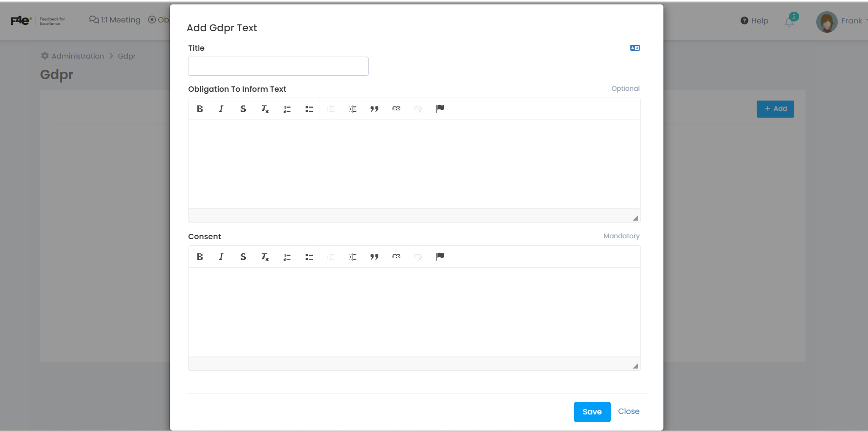Open the notifications bell
Screen dimensions: 868x432
click(x=789, y=21)
